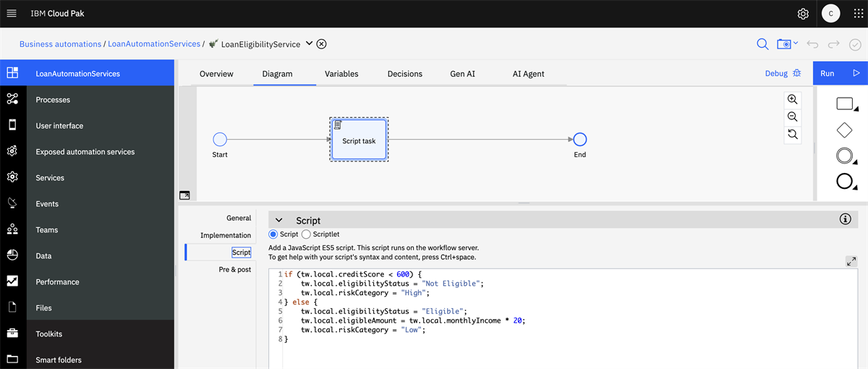Click the Data pie-chart sidebar icon
Image resolution: width=868 pixels, height=369 pixels.
point(12,255)
